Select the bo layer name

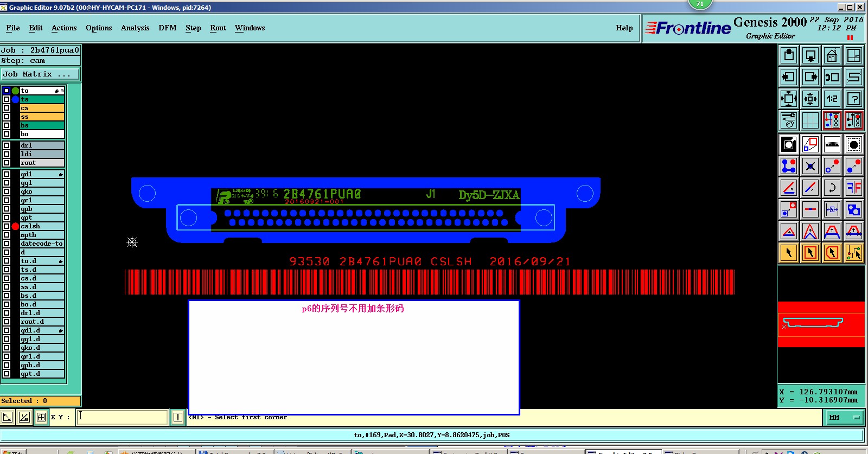click(42, 134)
